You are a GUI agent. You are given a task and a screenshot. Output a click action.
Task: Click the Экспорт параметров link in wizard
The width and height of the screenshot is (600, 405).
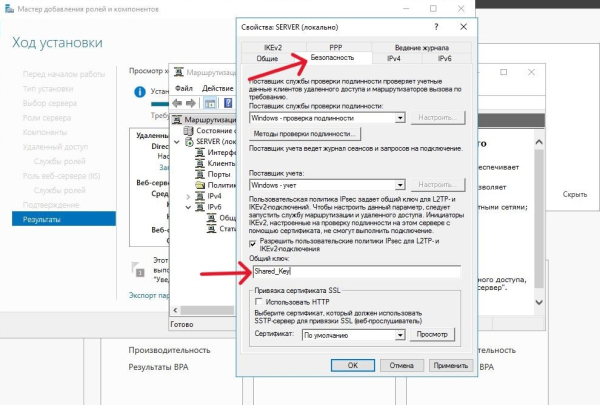click(x=149, y=296)
